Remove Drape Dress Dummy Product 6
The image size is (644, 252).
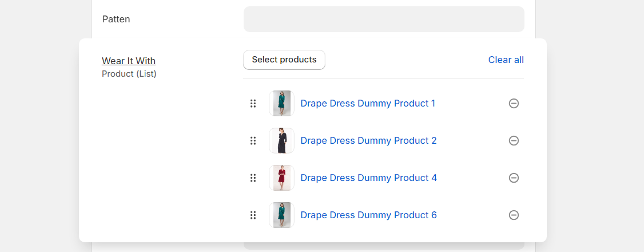[514, 215]
